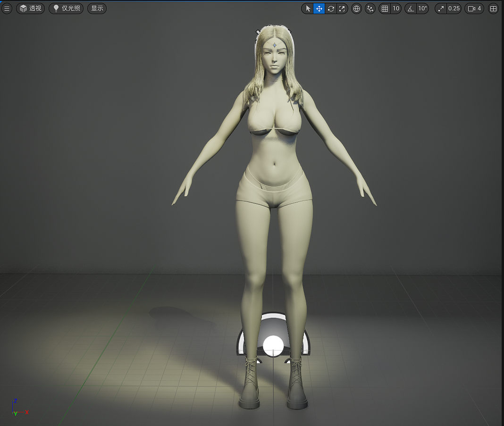504x426 pixels.
Task: Toggle viewport layout maximize button
Action: point(493,8)
